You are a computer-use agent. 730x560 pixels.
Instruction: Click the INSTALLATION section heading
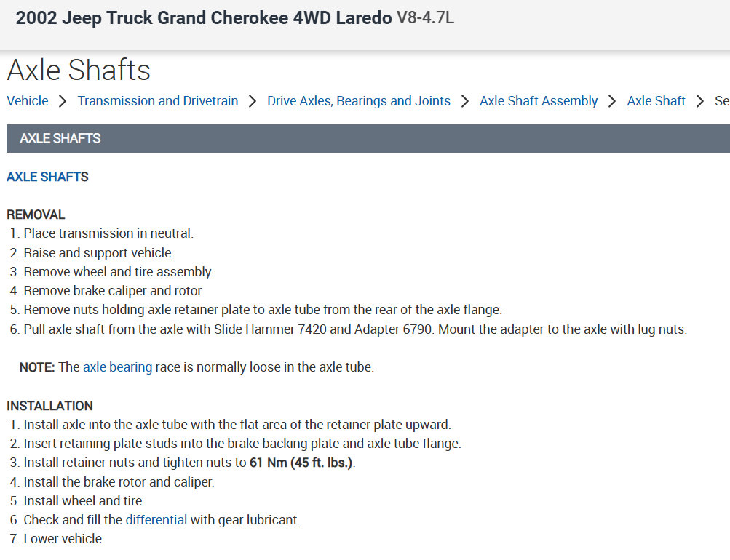[49, 406]
